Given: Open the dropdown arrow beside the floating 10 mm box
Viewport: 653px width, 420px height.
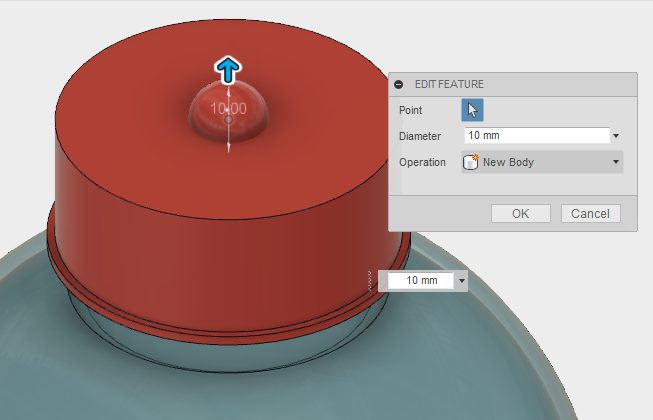Looking at the screenshot, I should click(x=461, y=281).
